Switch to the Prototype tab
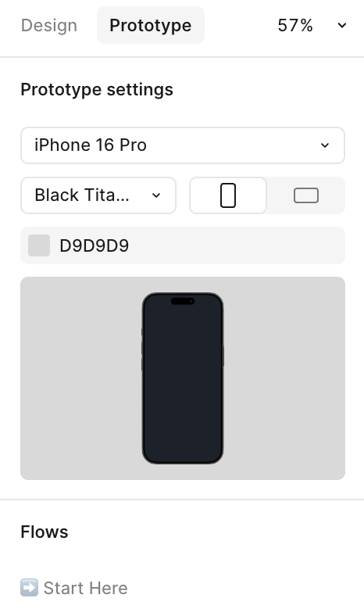The width and height of the screenshot is (364, 616). 151,25
